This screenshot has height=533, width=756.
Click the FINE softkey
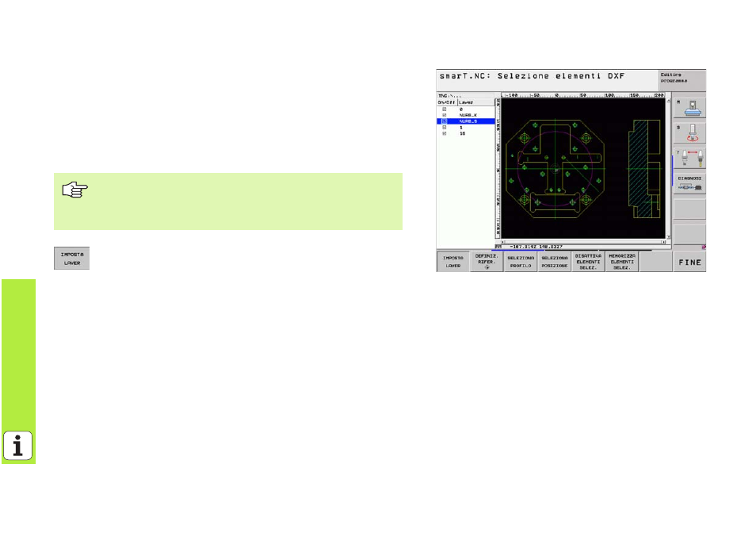[x=689, y=262]
